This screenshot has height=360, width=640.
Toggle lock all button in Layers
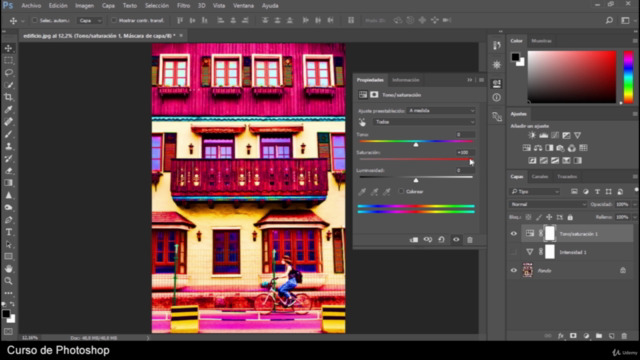pyautogui.click(x=570, y=217)
